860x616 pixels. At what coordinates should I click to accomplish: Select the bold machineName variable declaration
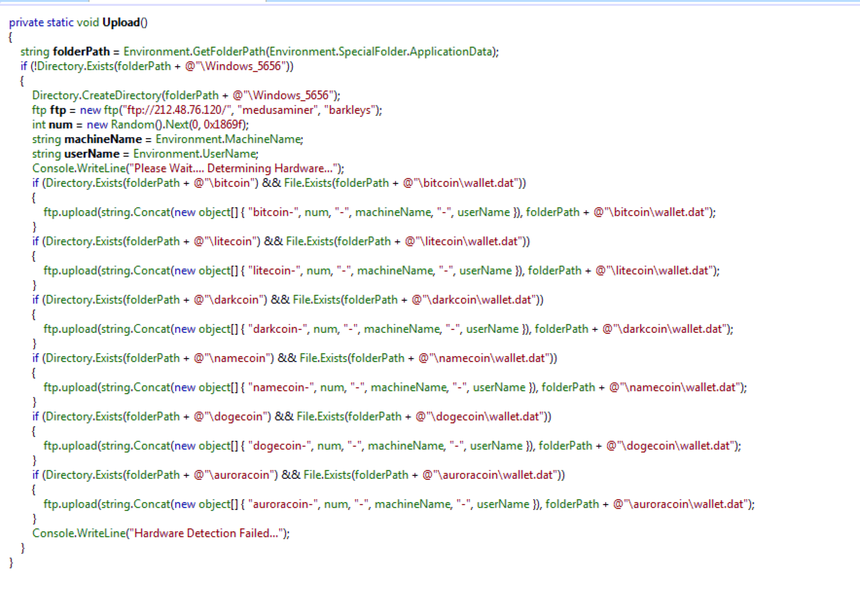click(103, 139)
